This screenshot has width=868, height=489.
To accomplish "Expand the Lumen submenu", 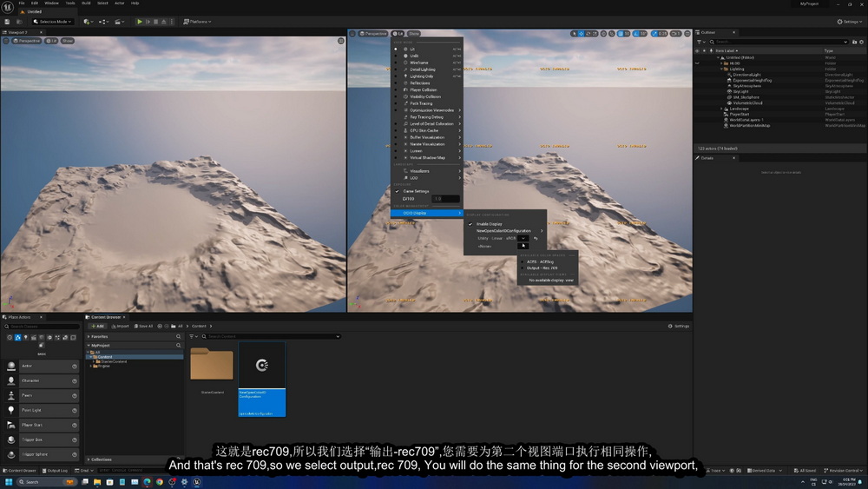I will coord(427,150).
